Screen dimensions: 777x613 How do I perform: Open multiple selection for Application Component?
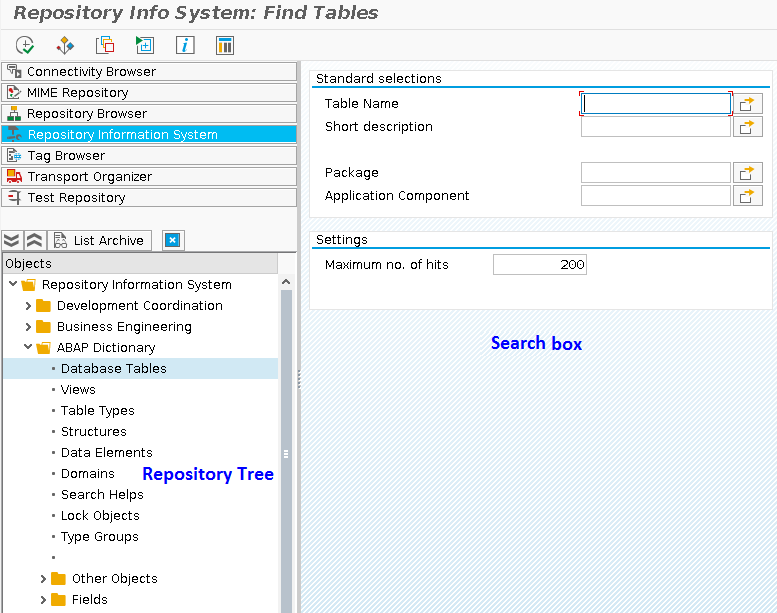[747, 196]
